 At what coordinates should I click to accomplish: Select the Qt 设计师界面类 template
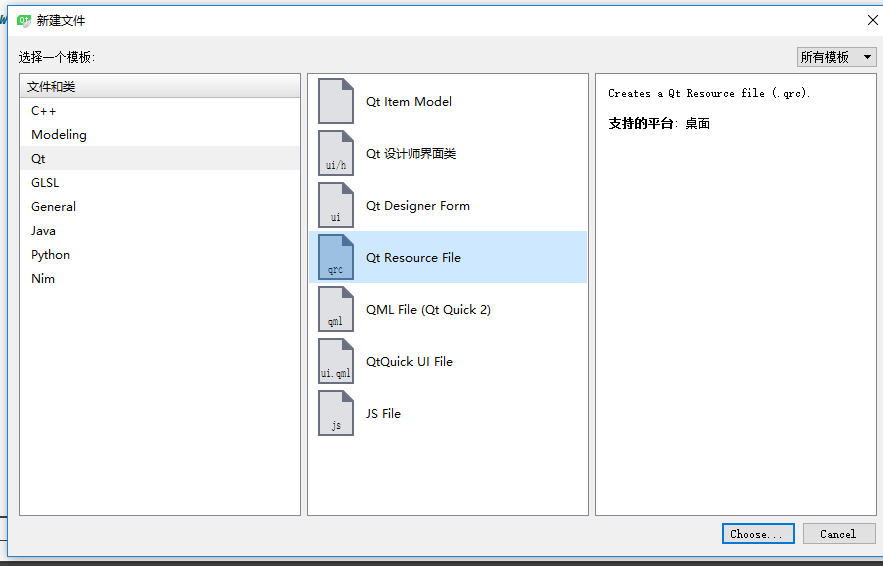[448, 153]
